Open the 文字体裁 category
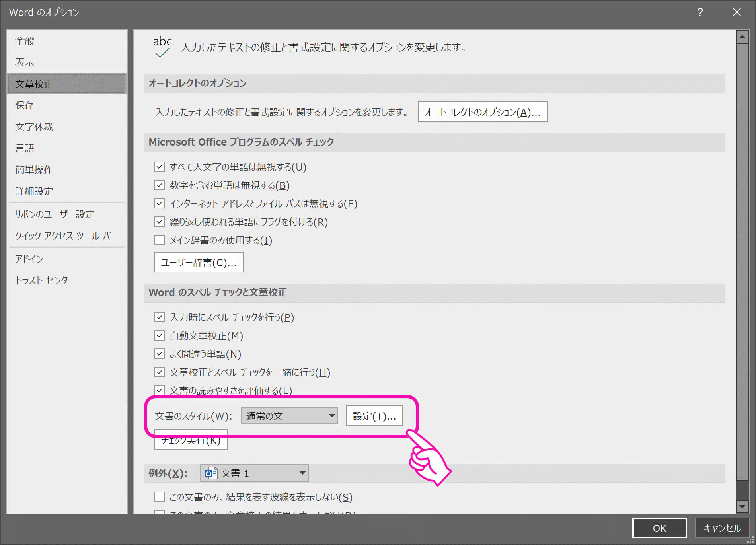 coord(66,127)
